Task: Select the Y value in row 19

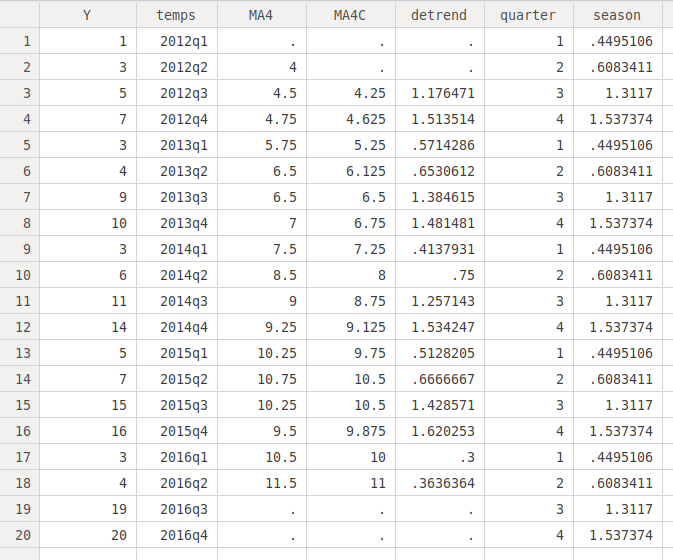Action: click(86, 509)
